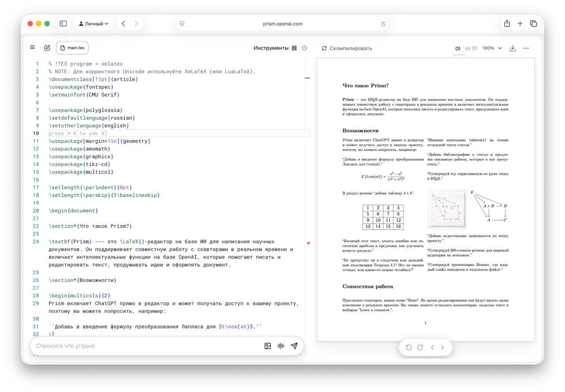This screenshot has width=565, height=392.
Task: Click the 'press ⌘ K to ask AI' line
Action: pos(179,133)
